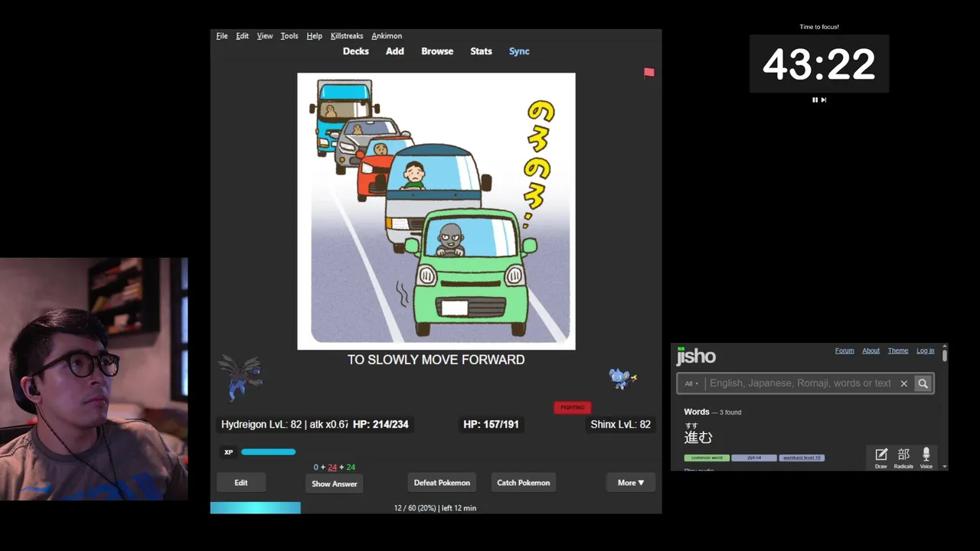
Task: Click the review progress bar at bottom
Action: click(256, 508)
